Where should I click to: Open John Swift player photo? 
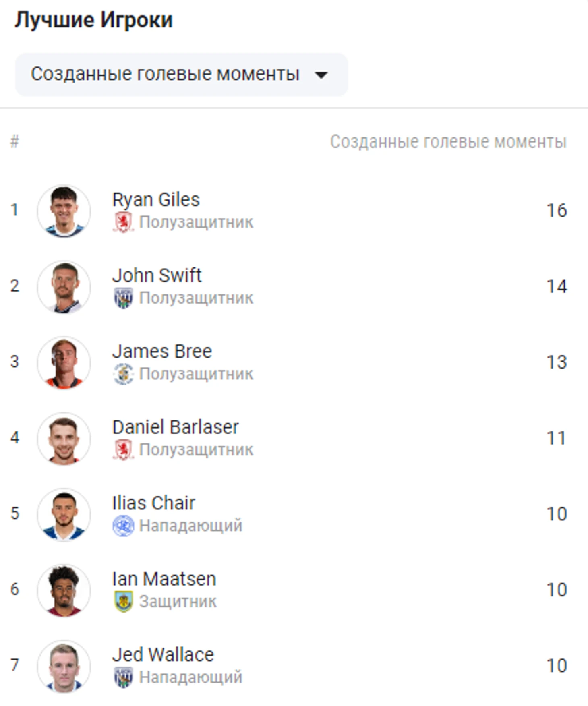[64, 287]
